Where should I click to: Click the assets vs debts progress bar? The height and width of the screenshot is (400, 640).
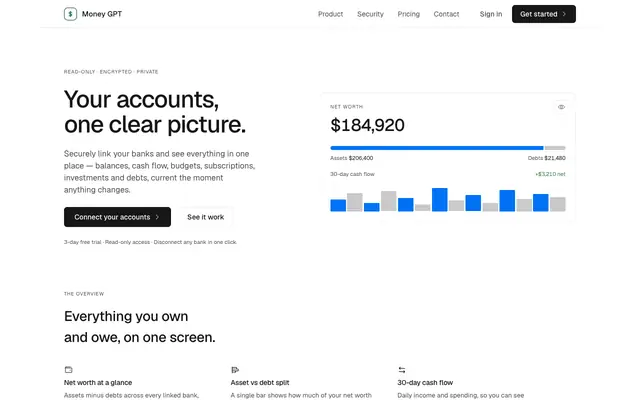click(448, 148)
